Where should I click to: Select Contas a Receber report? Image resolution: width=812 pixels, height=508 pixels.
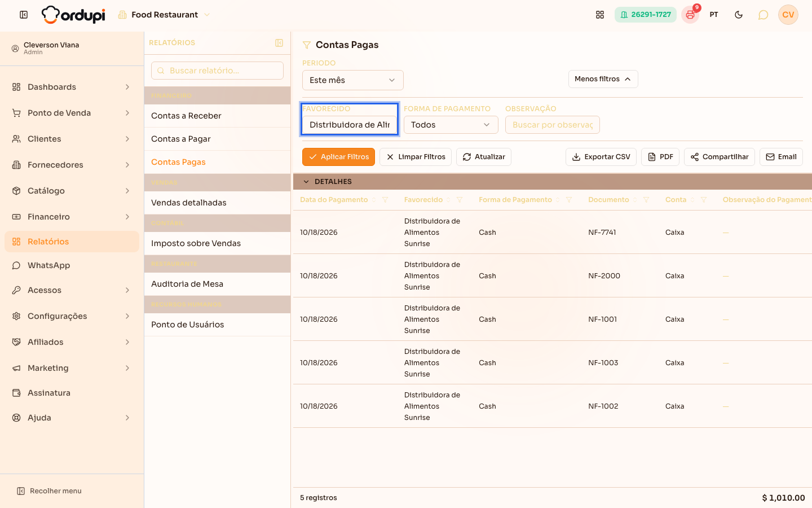[x=217, y=116]
